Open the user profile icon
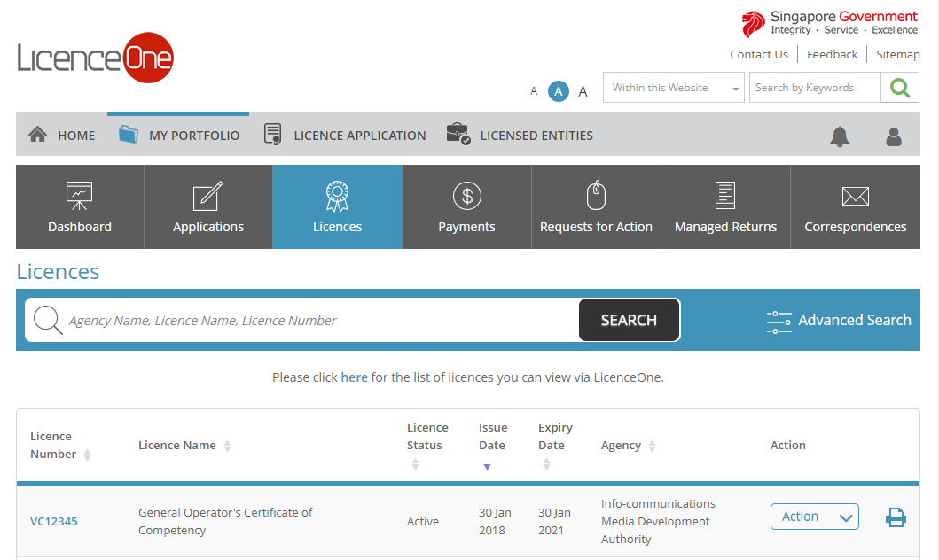Image resolution: width=939 pixels, height=560 pixels. [x=894, y=136]
